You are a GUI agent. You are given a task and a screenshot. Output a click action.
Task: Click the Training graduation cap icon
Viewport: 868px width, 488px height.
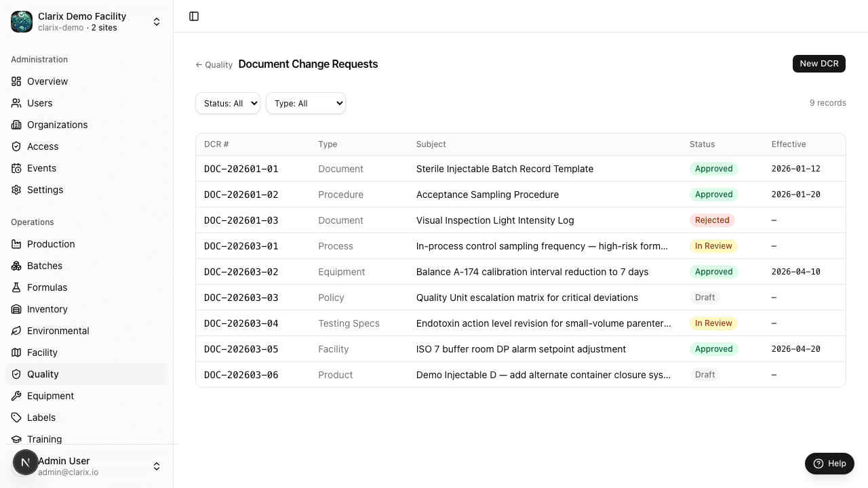point(16,439)
